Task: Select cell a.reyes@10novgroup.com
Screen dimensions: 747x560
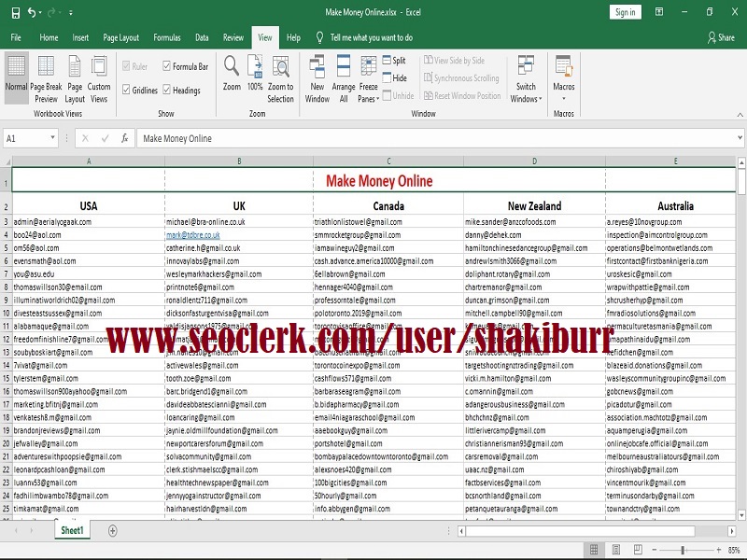Action: pyautogui.click(x=670, y=222)
